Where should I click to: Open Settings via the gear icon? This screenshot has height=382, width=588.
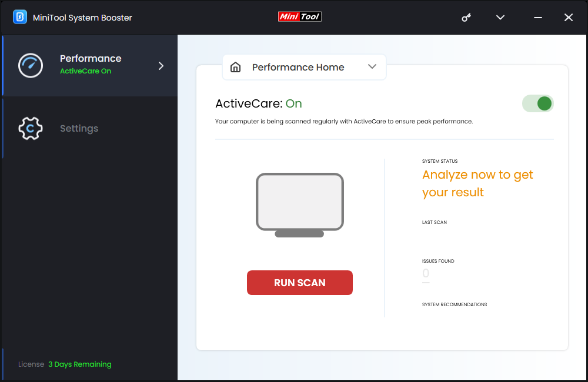(30, 128)
